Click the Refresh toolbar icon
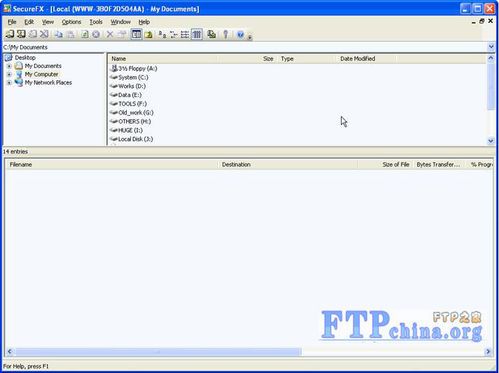499x373 pixels. tap(85, 34)
